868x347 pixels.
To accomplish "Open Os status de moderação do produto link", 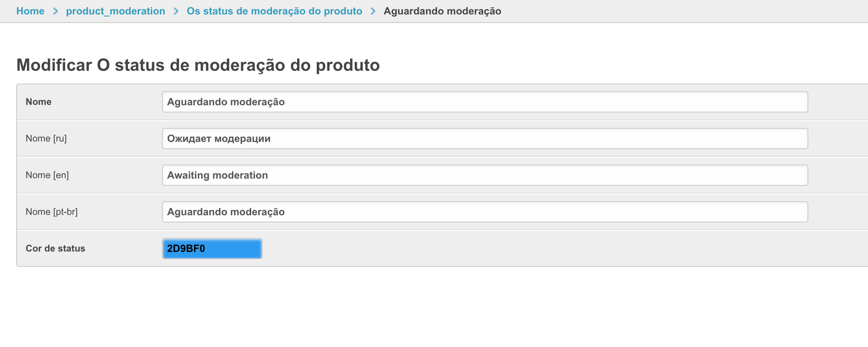I will [x=275, y=11].
